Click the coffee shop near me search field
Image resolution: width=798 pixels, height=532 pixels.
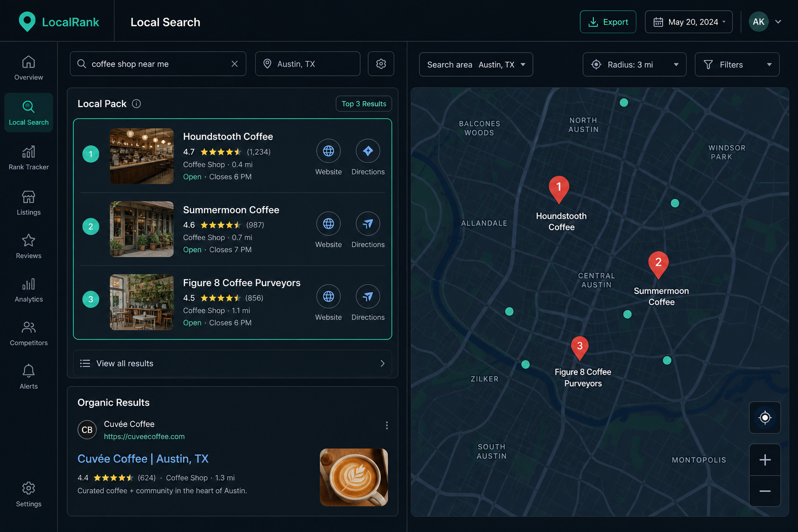pyautogui.click(x=158, y=64)
